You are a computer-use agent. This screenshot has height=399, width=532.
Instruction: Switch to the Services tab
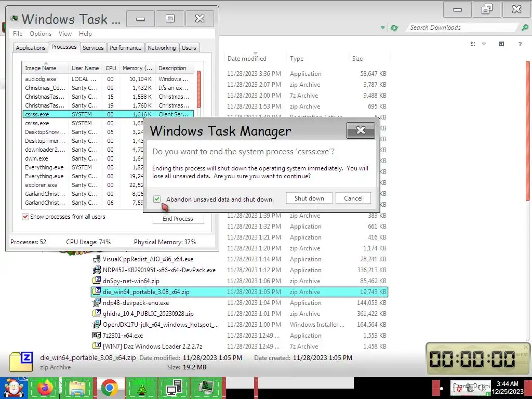click(93, 48)
